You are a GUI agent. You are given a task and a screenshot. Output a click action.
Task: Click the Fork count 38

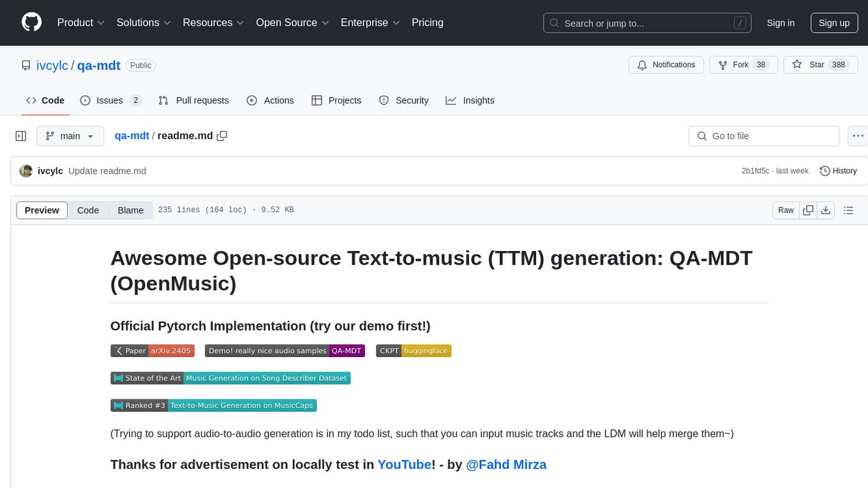tap(760, 65)
